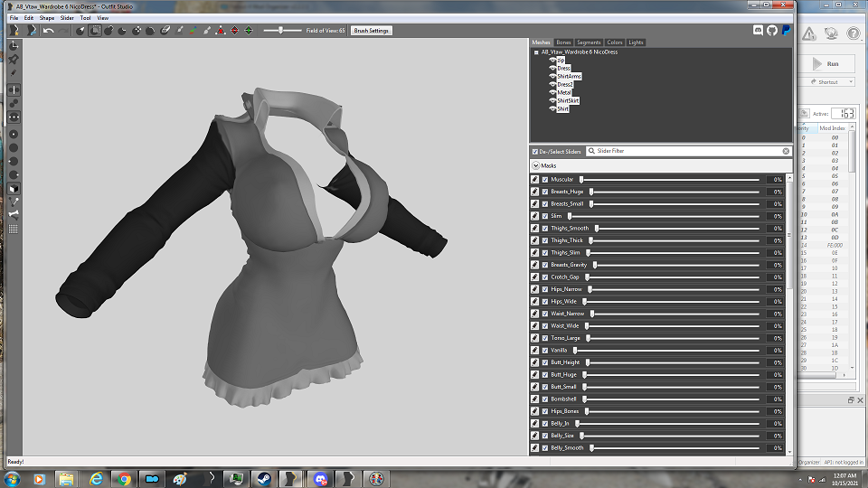Toggle textures cube icon
This screenshot has width=868, height=488.
coord(14,189)
